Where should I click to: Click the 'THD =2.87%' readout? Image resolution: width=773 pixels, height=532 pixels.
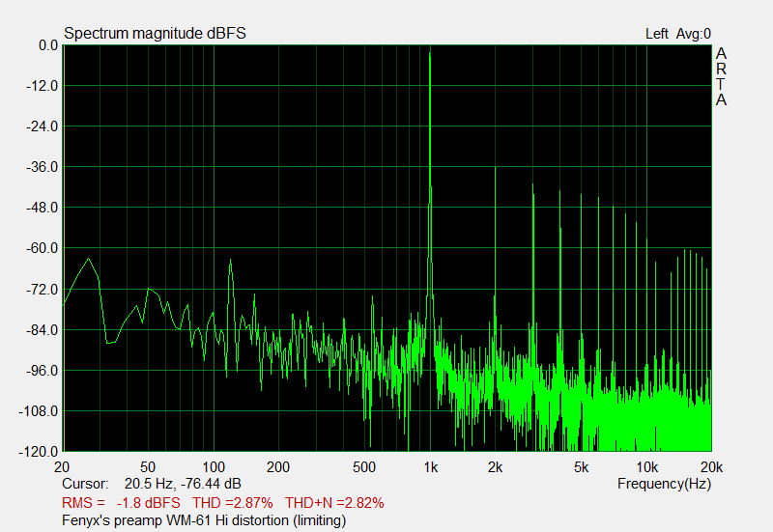(233, 503)
